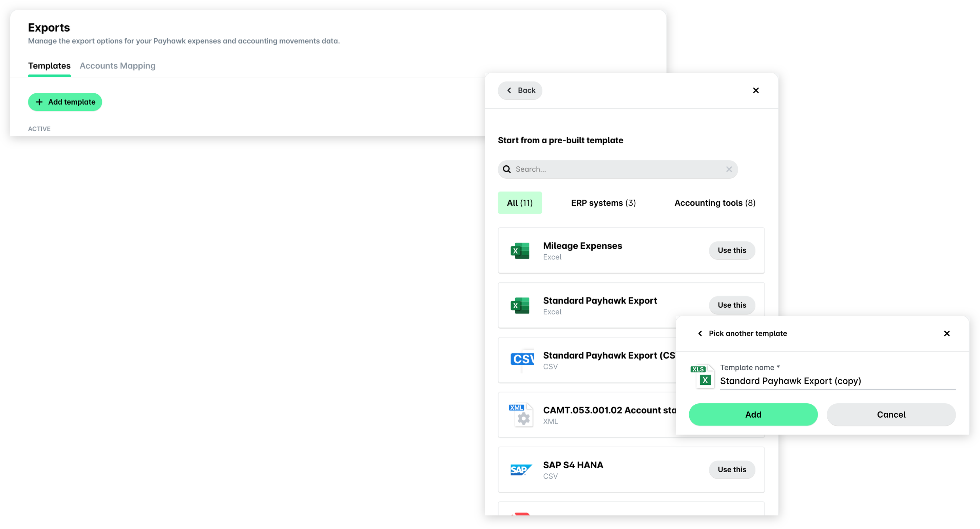Open the Accounts Mapping tab
This screenshot has width=980, height=529.
pyautogui.click(x=118, y=66)
